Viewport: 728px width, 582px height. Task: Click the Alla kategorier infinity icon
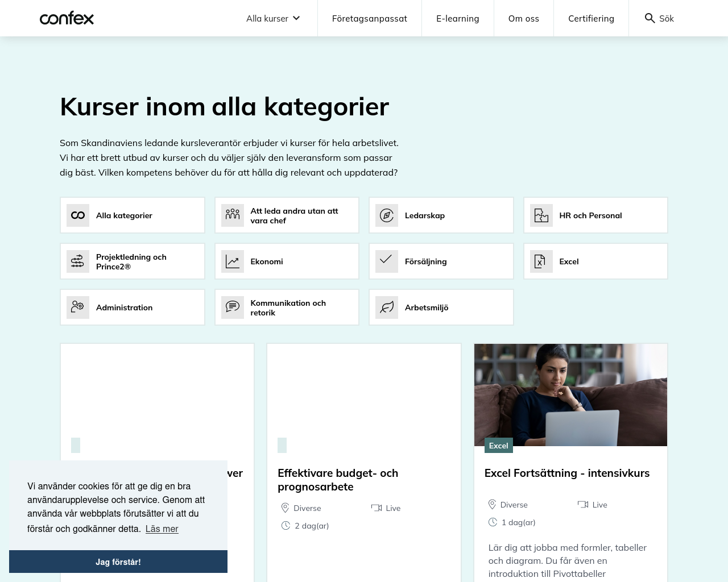[78, 215]
